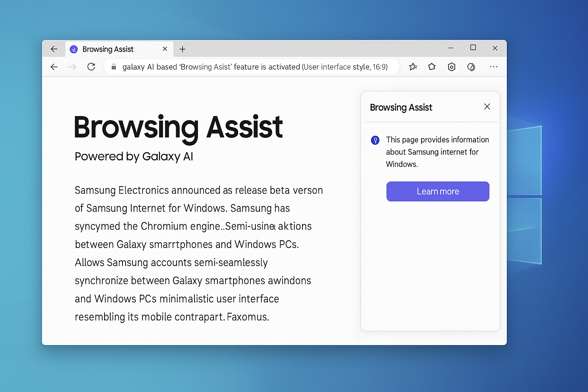Click the Browsing Assist tab favicon
The width and height of the screenshot is (588, 392).
click(74, 49)
